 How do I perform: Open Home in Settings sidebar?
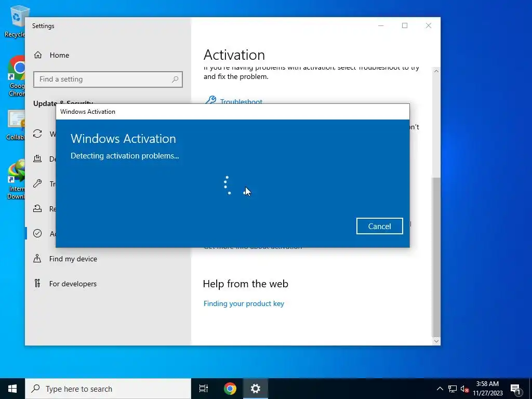108,55
